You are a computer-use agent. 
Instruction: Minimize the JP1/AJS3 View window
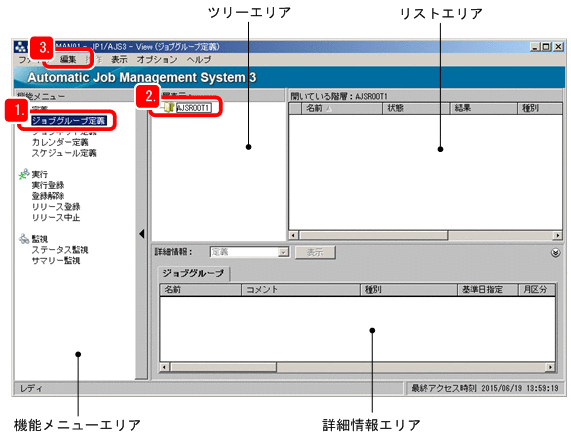tap(535, 47)
